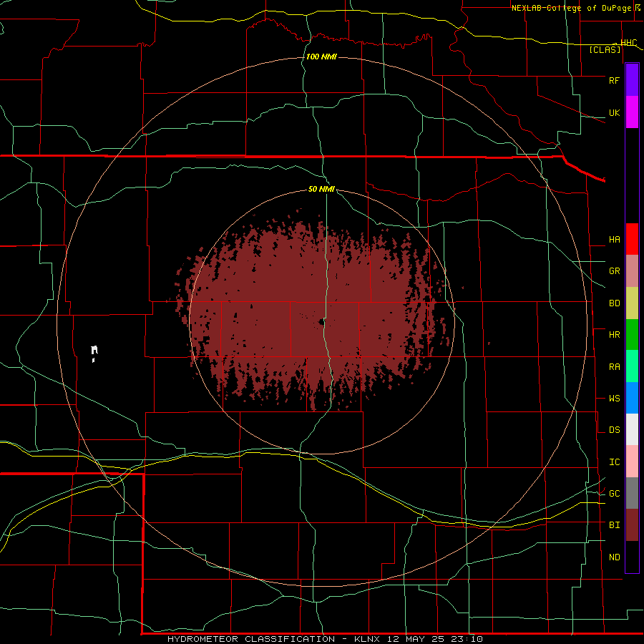The height and width of the screenshot is (644, 644).
Task: Click the purple RF color swatch
Action: 632,80
